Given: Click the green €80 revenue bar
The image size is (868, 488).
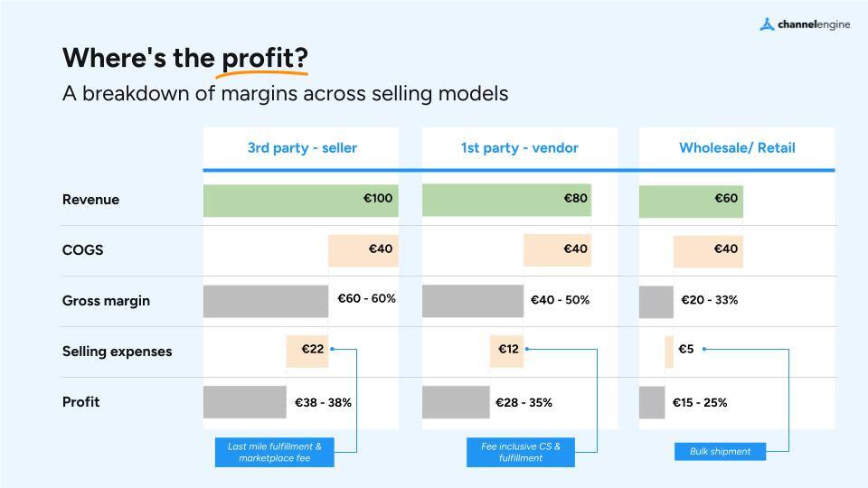Looking at the screenshot, I should tap(506, 200).
